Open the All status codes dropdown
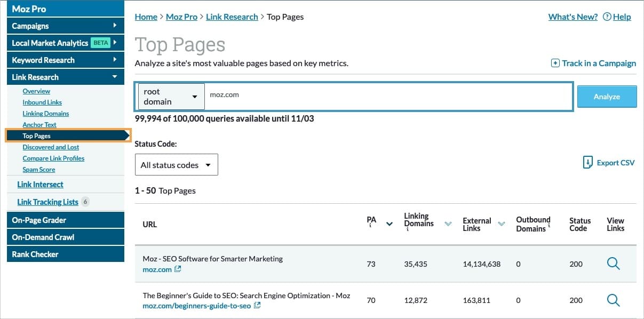Screen dimensions: 644x319 pyautogui.click(x=176, y=164)
